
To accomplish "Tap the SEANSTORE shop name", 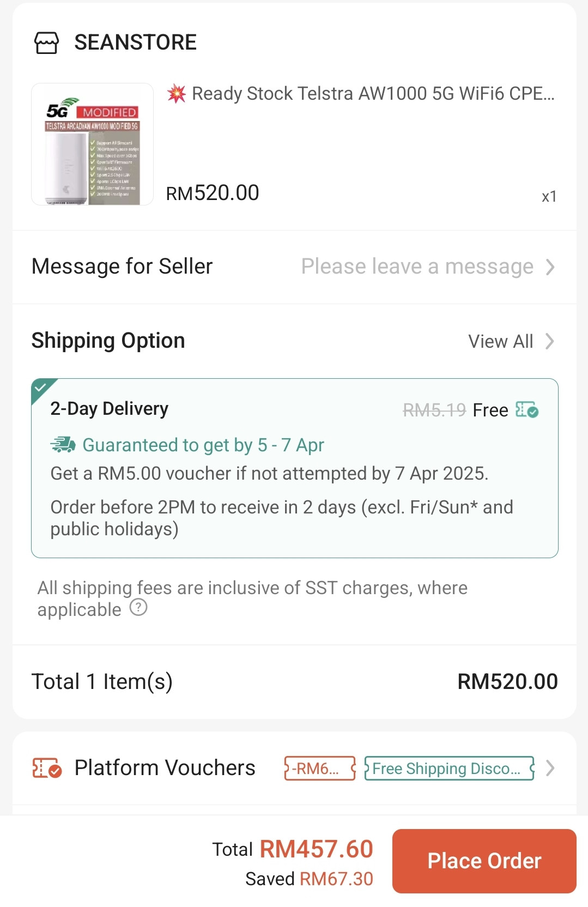I will point(135,43).
